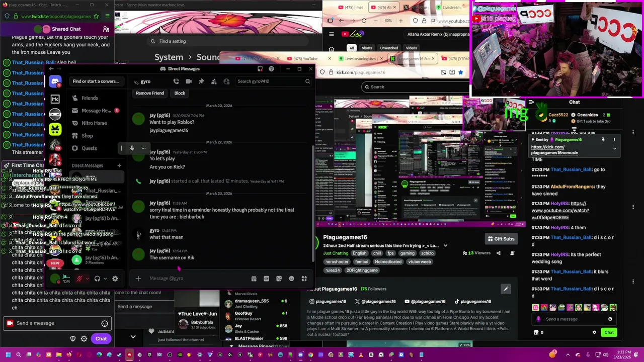Viewport: 644px width, 362px height.
Task: Click Remove Friend button in Discord
Action: 150,93
